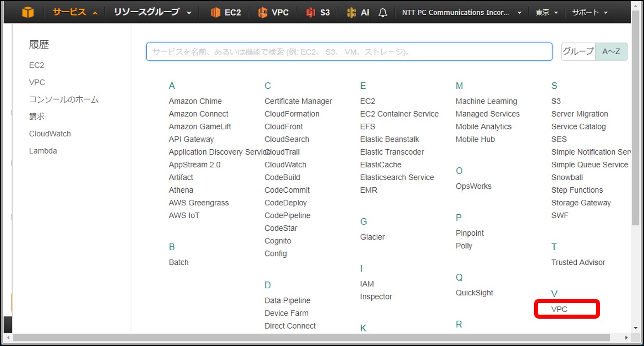Open AppStream 2.0 service
Viewport: 644px width, 346px height.
(x=195, y=164)
